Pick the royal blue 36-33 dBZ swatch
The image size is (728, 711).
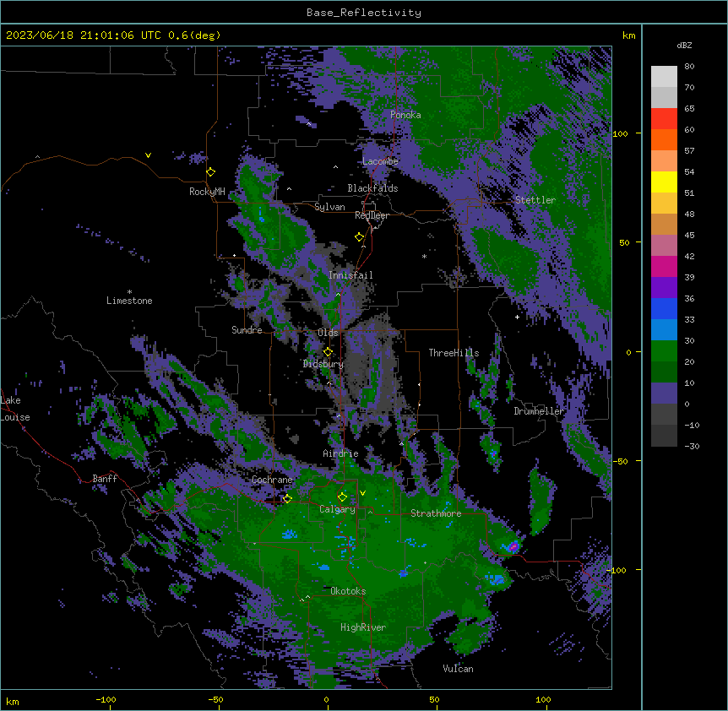pyautogui.click(x=664, y=308)
